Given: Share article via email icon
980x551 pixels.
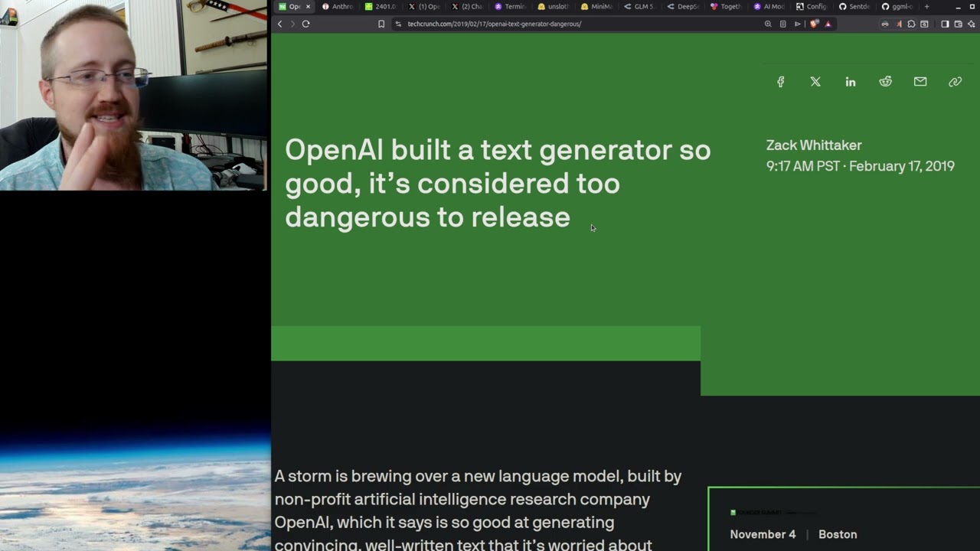Looking at the screenshot, I should click(920, 82).
